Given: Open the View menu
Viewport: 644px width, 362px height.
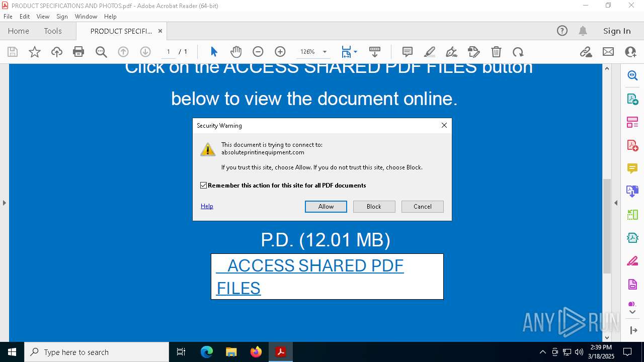Looking at the screenshot, I should click(x=43, y=17).
